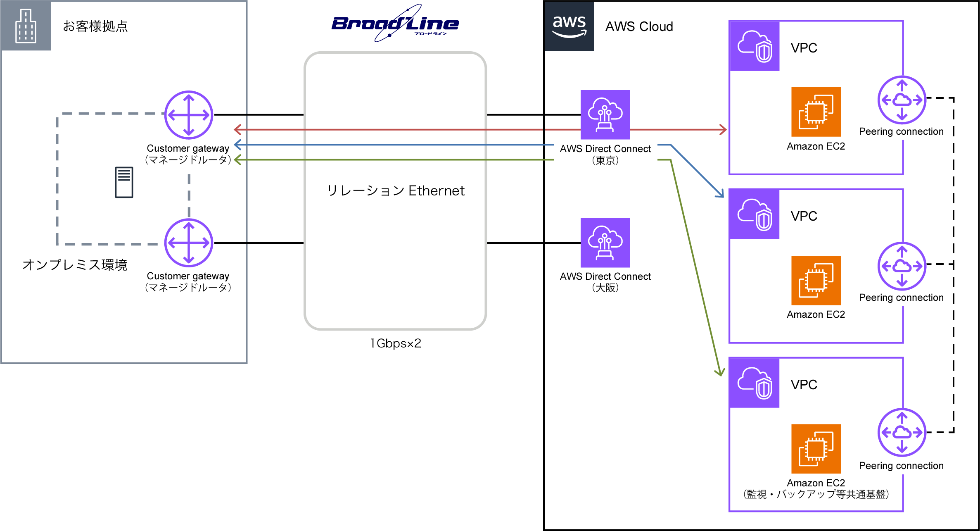The height and width of the screenshot is (531, 980).
Task: Click the AWS Direct Connect (大阪) label
Action: [605, 282]
